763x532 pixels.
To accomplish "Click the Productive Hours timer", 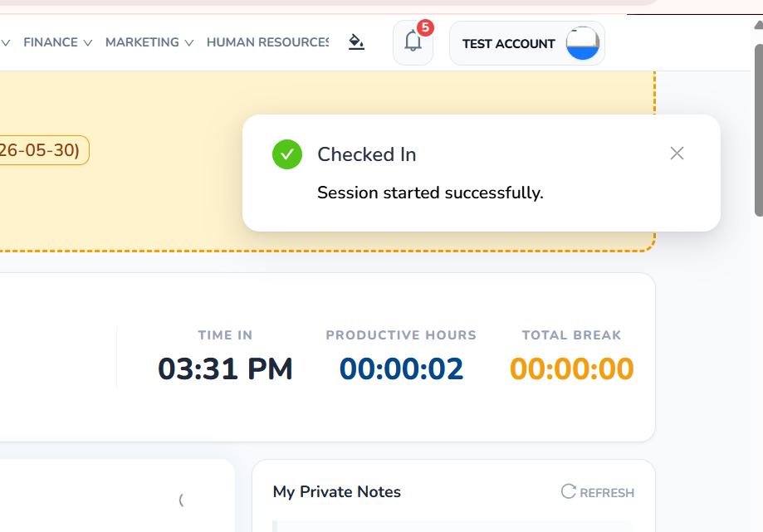I will pyautogui.click(x=402, y=368).
